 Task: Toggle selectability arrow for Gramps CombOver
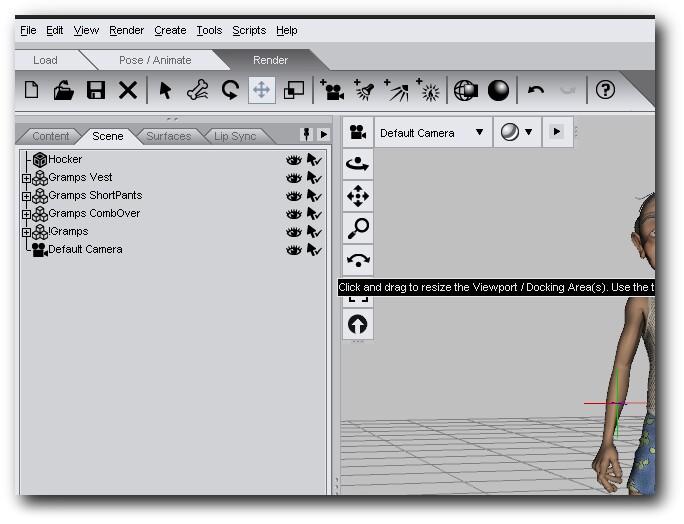[314, 214]
